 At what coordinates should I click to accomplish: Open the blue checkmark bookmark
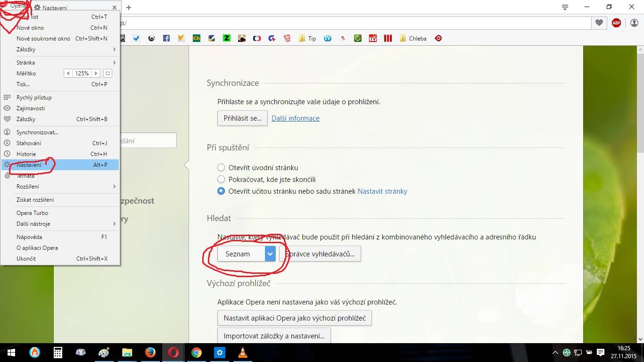(136, 39)
